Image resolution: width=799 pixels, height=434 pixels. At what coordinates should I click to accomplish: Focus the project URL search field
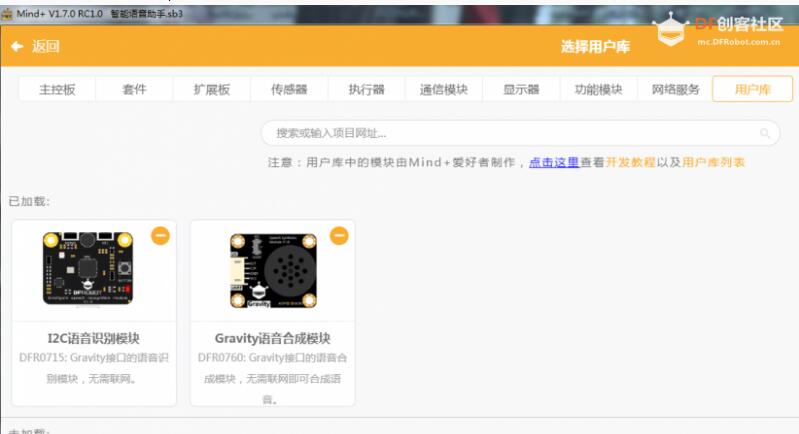pos(520,133)
